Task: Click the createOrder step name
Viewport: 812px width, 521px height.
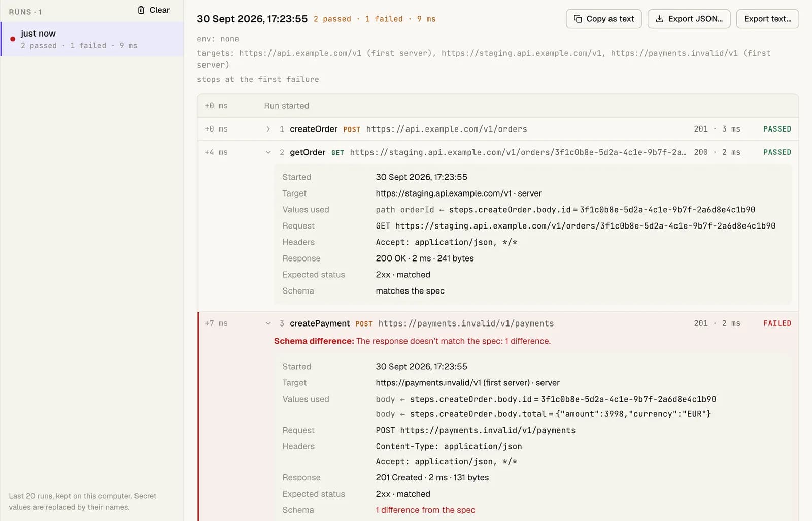Action: [314, 129]
